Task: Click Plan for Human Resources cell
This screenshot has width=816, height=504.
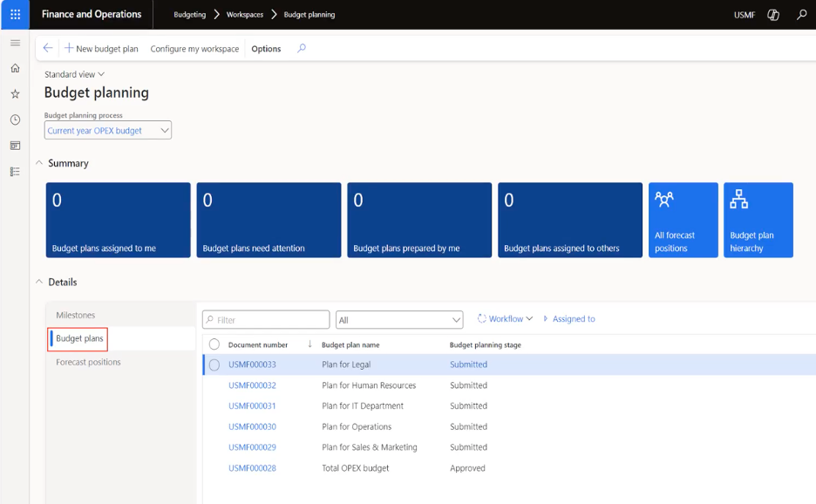Action: [x=369, y=385]
